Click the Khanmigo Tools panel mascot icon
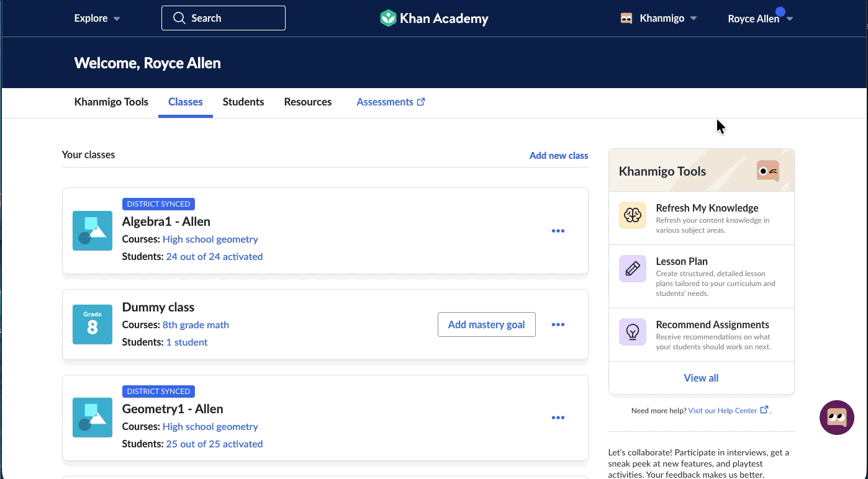This screenshot has width=868, height=479. click(x=768, y=171)
